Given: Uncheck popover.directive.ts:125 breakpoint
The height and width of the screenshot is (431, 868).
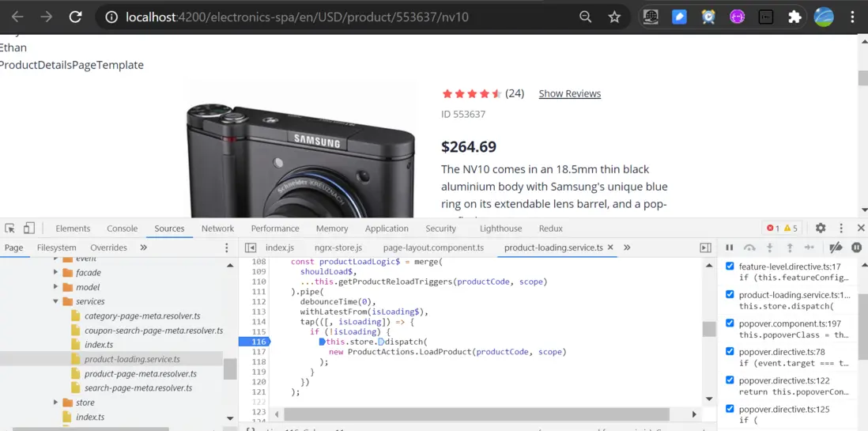Looking at the screenshot, I should point(730,409).
